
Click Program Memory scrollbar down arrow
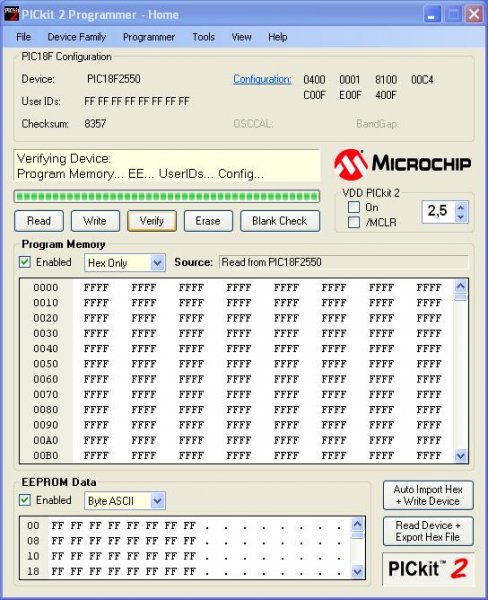(460, 456)
